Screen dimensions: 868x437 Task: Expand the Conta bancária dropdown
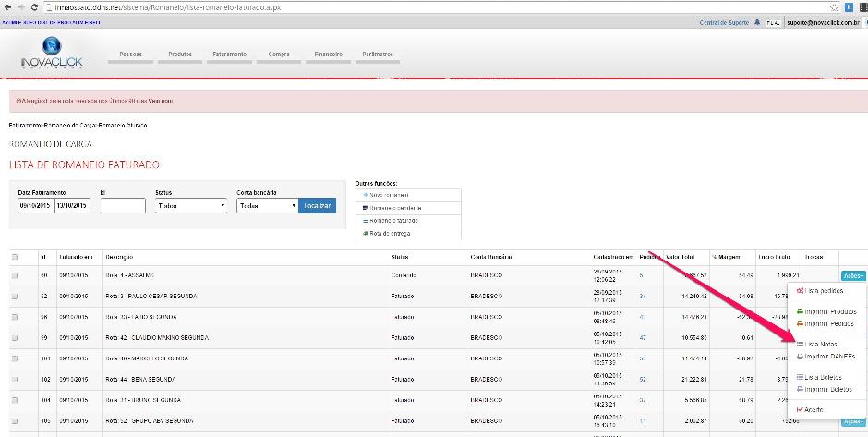(267, 206)
